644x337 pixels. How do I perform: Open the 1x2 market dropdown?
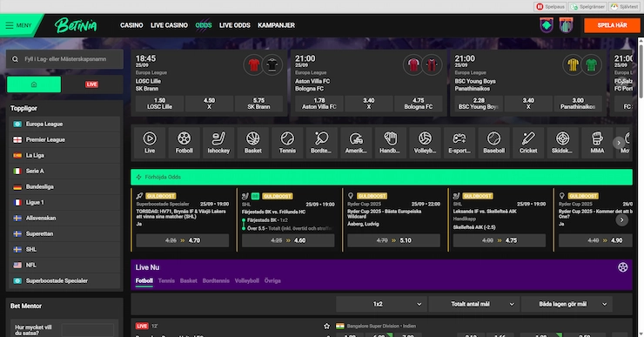381,304
